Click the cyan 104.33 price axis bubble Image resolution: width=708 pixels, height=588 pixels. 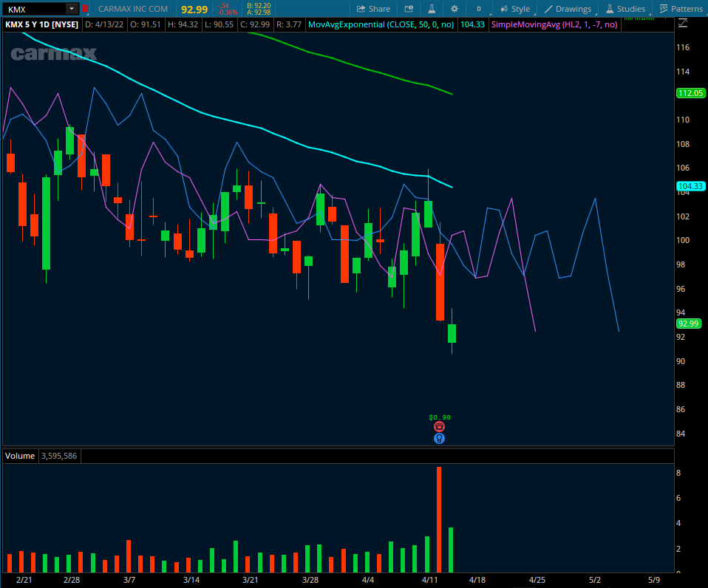coord(690,186)
